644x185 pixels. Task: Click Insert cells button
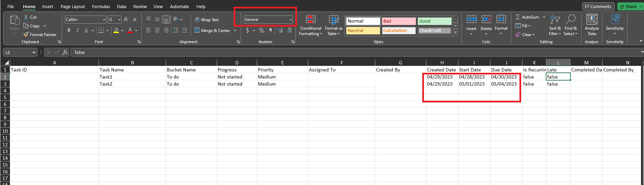pos(472,24)
